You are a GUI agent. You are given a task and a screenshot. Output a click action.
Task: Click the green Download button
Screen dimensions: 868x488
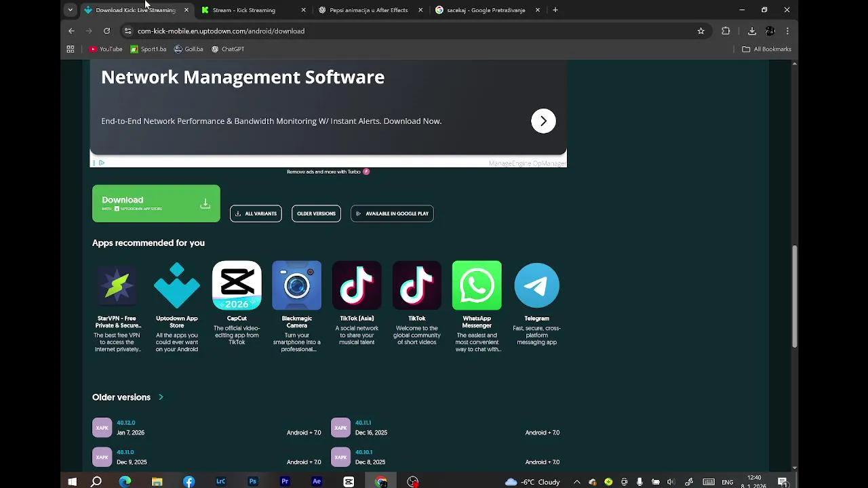coord(156,203)
